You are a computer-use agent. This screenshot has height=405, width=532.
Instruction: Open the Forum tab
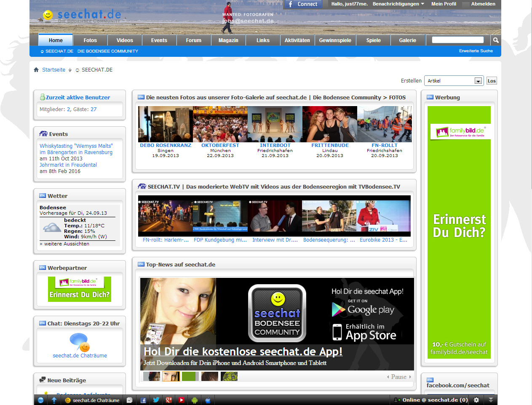(x=194, y=40)
